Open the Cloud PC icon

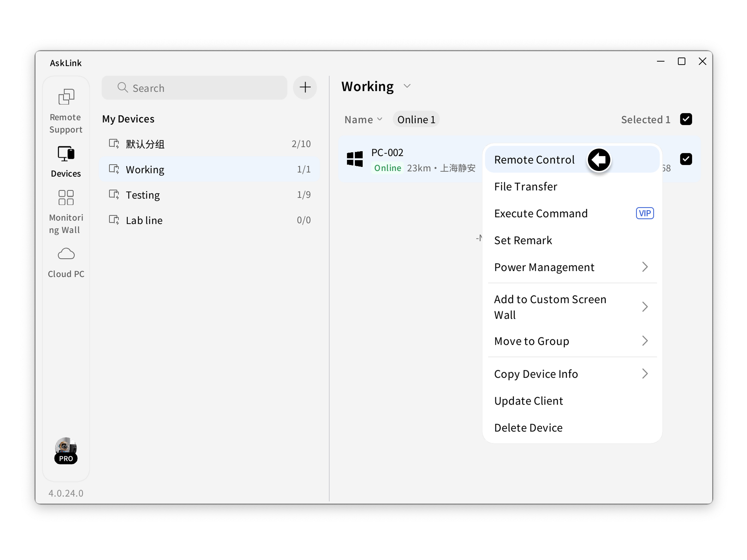pos(66,254)
